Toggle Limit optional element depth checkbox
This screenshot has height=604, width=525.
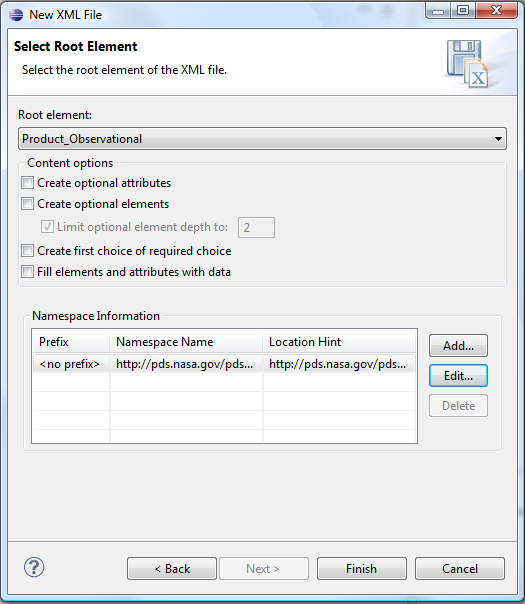47,226
